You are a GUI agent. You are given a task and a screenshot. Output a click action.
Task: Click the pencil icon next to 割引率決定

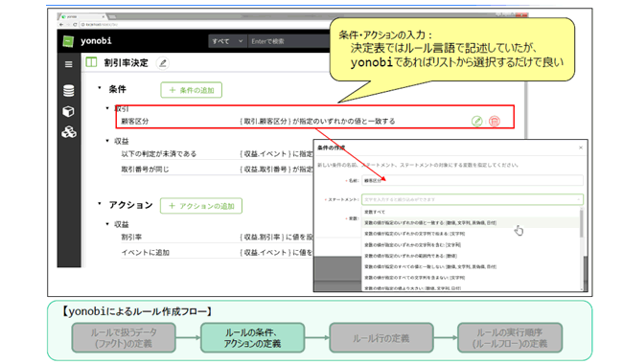[163, 63]
